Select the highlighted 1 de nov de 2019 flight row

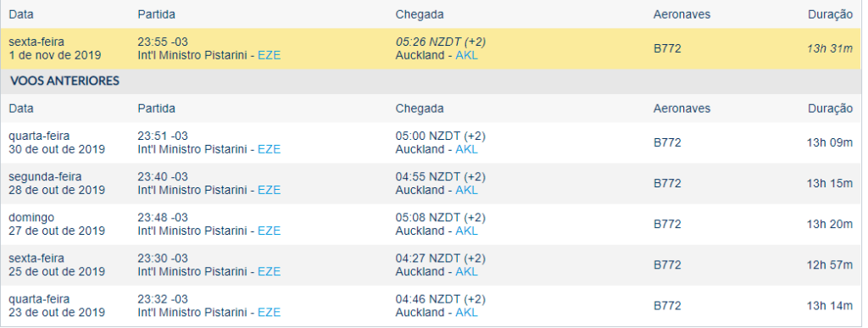point(431,48)
